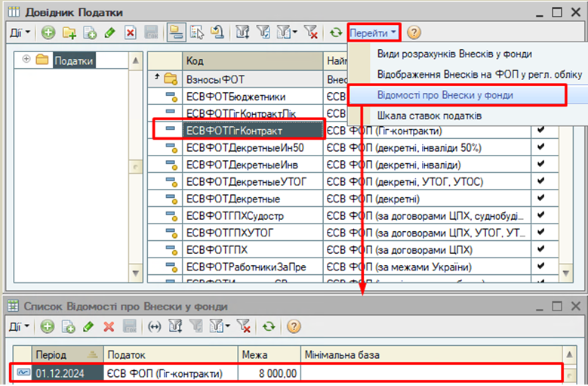This screenshot has width=588, height=386.
Task: Toggle checkmark in ЄСВФОТГігКонтракт row
Action: point(540,129)
